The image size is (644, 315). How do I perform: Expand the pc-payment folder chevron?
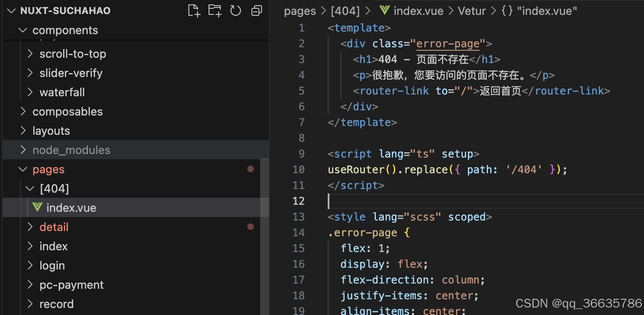coord(30,285)
